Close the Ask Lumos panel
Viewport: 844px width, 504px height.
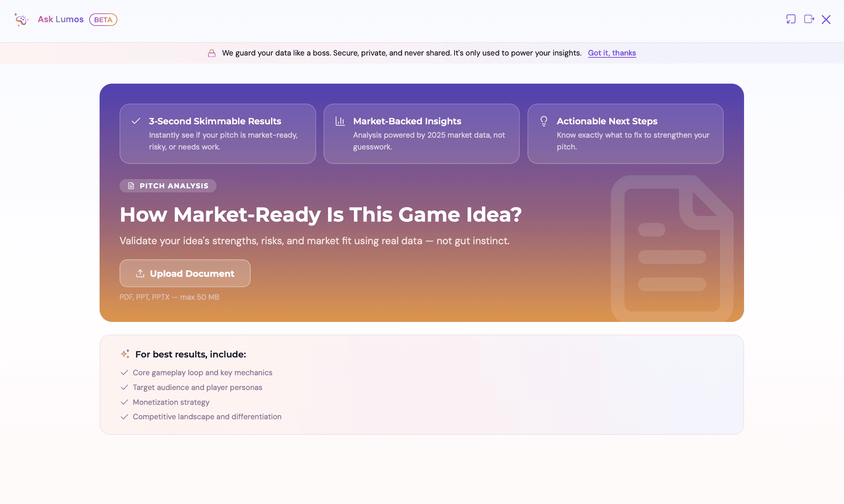click(826, 19)
